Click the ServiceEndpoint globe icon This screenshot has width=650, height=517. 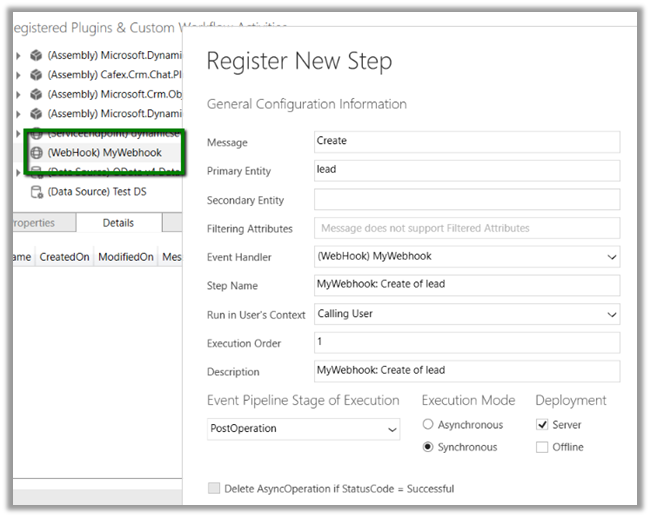coord(36,134)
